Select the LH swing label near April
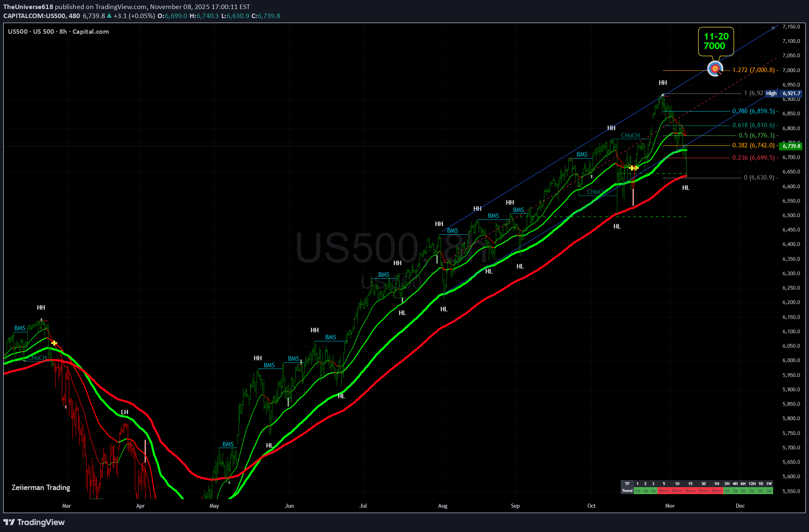This screenshot has height=532, width=809. (x=124, y=412)
